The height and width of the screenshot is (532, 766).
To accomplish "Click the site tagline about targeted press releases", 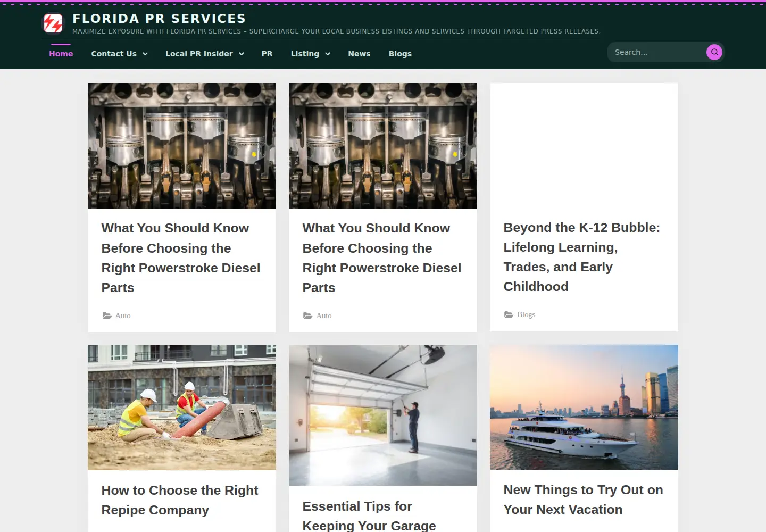I will click(336, 31).
